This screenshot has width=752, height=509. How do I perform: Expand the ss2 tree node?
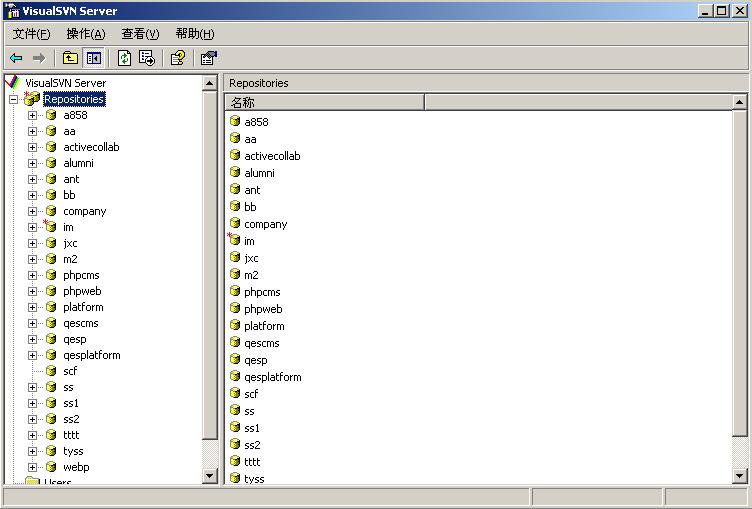click(x=32, y=419)
